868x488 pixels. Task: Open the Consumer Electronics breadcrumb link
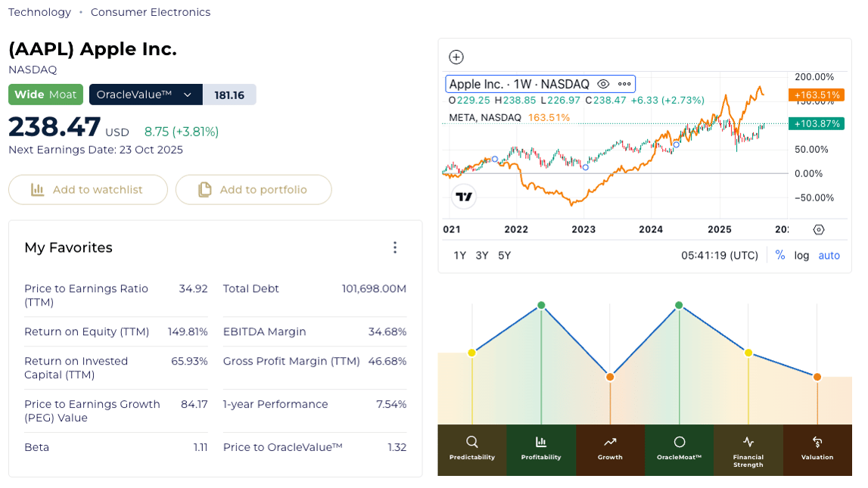point(151,12)
